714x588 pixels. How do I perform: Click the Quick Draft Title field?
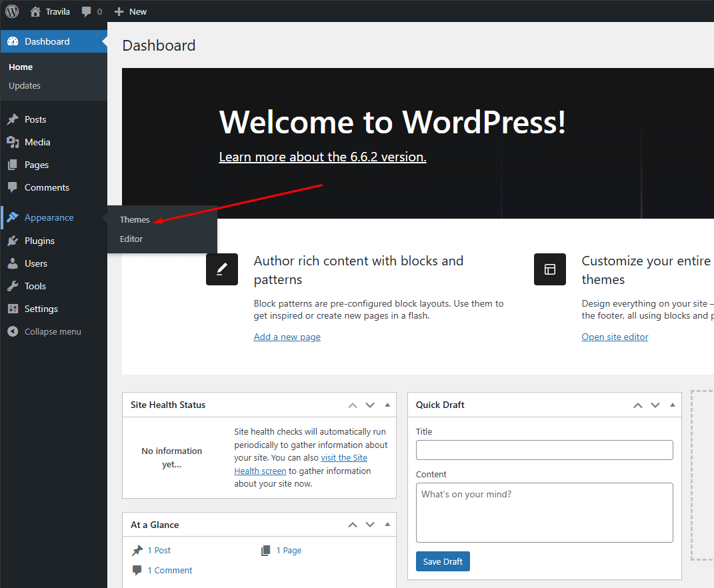point(544,450)
